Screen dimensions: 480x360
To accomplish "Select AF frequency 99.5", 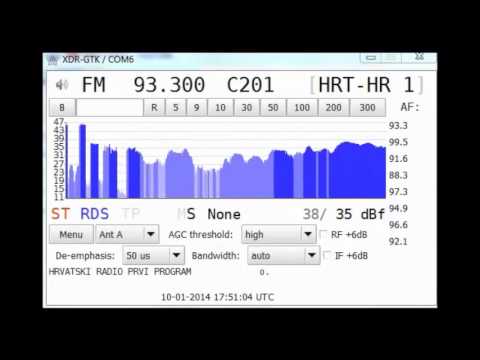I will [x=398, y=142].
